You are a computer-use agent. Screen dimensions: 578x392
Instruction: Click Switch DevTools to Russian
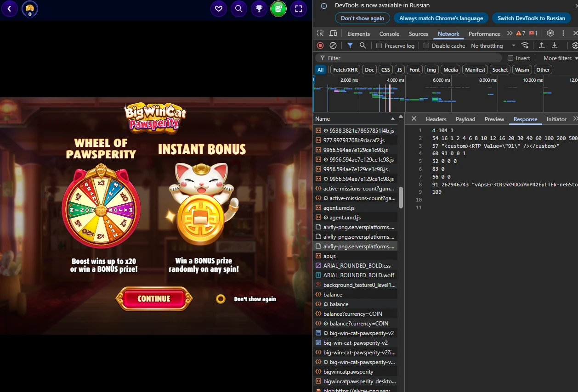pyautogui.click(x=531, y=18)
